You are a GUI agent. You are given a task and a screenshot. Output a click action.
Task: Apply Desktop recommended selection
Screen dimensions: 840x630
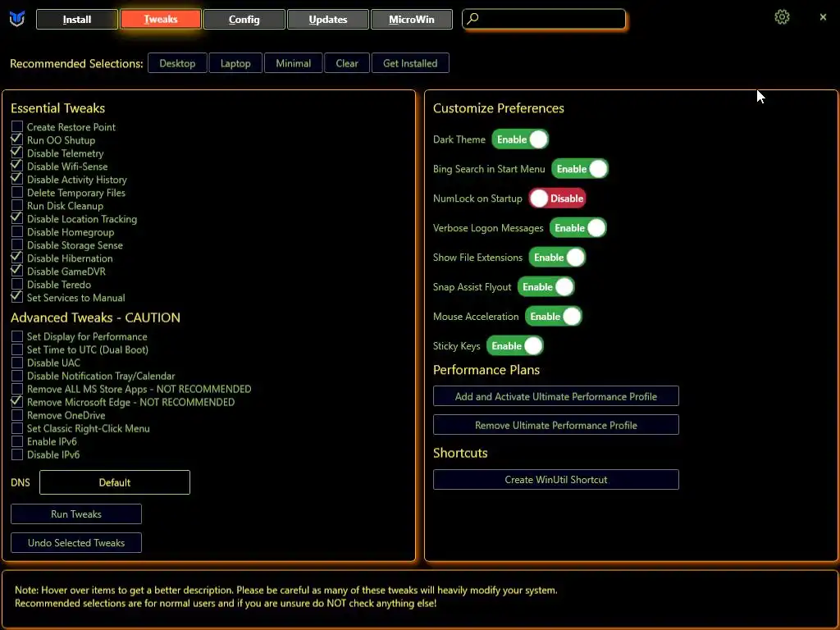(177, 63)
